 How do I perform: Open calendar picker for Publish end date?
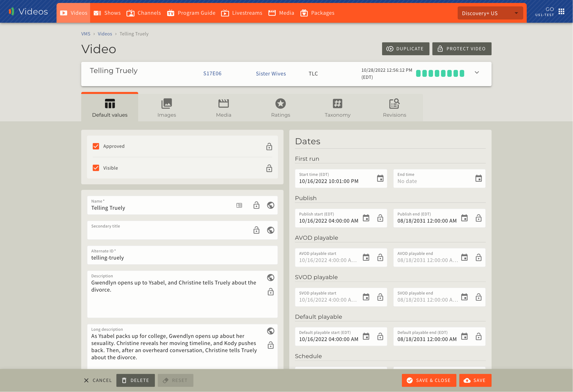[465, 218]
